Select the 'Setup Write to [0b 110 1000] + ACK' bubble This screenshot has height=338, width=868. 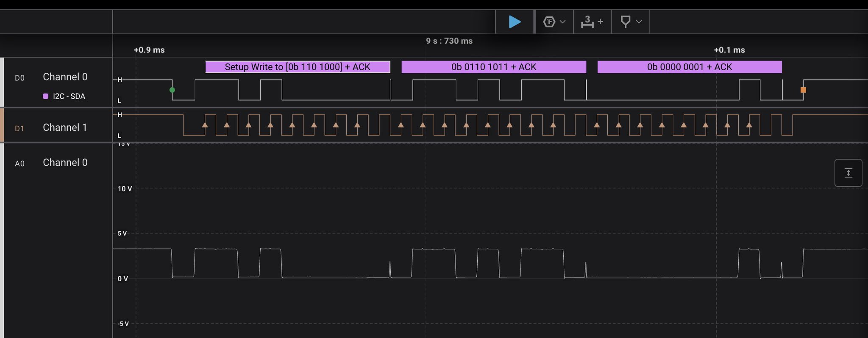tap(298, 67)
